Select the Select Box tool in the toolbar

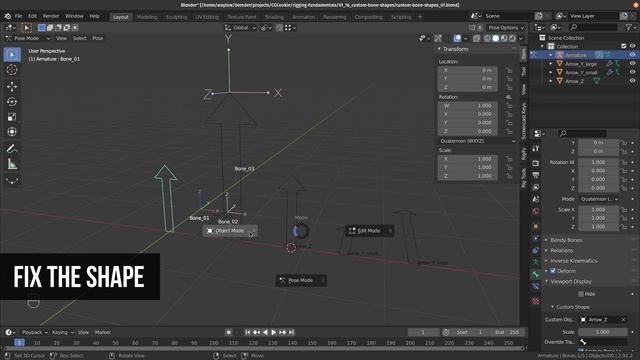pyautogui.click(x=12, y=54)
